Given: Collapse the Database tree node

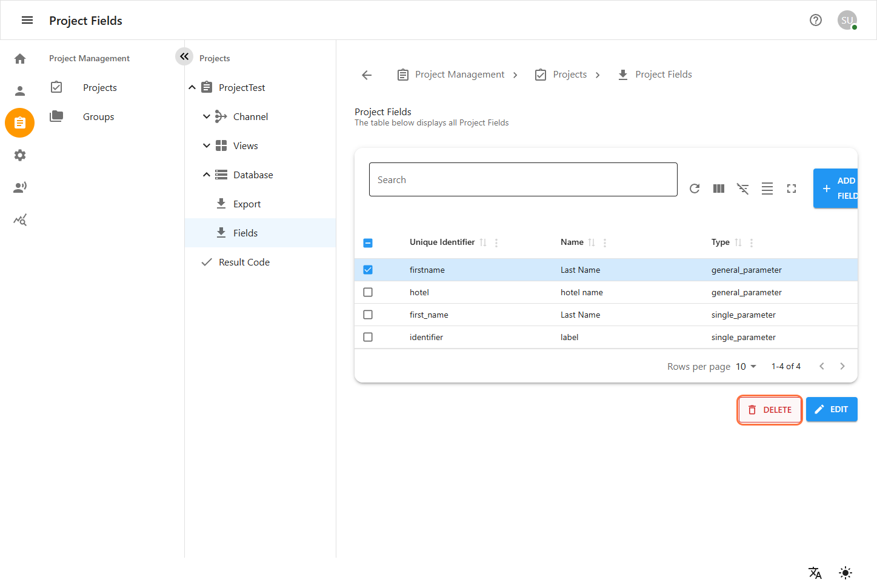Looking at the screenshot, I should click(x=206, y=174).
